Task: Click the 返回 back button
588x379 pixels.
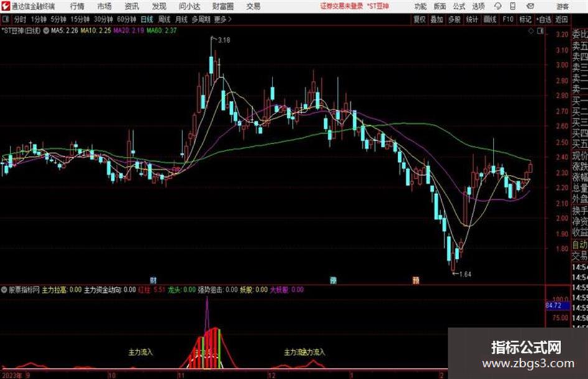Action: click(561, 19)
